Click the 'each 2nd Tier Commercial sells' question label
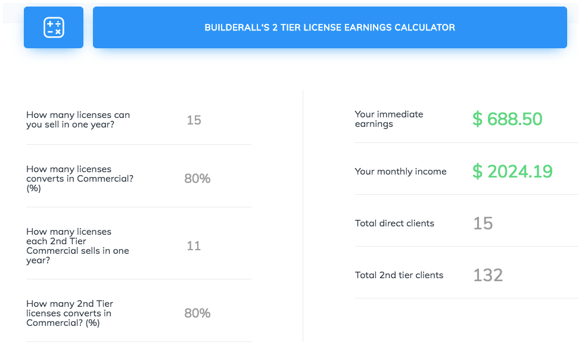588x364 pixels. coord(77,246)
